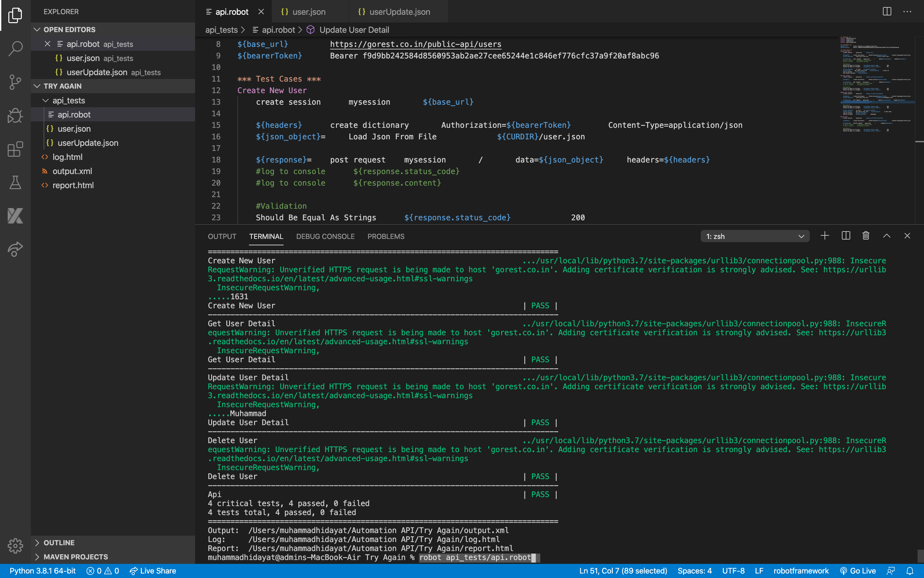This screenshot has width=924, height=578.
Task: Switch to the DEBUG CONSOLE panel tab
Action: click(x=325, y=236)
